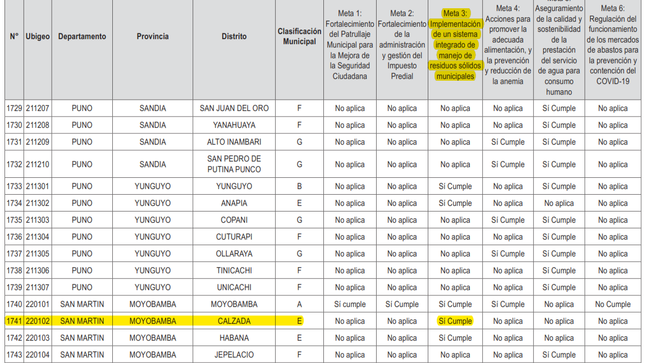Select the highlighted Sí Cumple cell for Calzada
Image resolution: width=645 pixels, height=363 pixels.
tap(455, 321)
